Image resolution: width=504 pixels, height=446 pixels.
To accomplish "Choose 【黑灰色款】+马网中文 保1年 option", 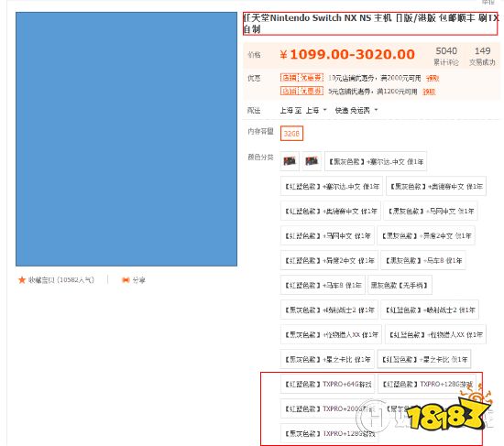I will (431, 212).
